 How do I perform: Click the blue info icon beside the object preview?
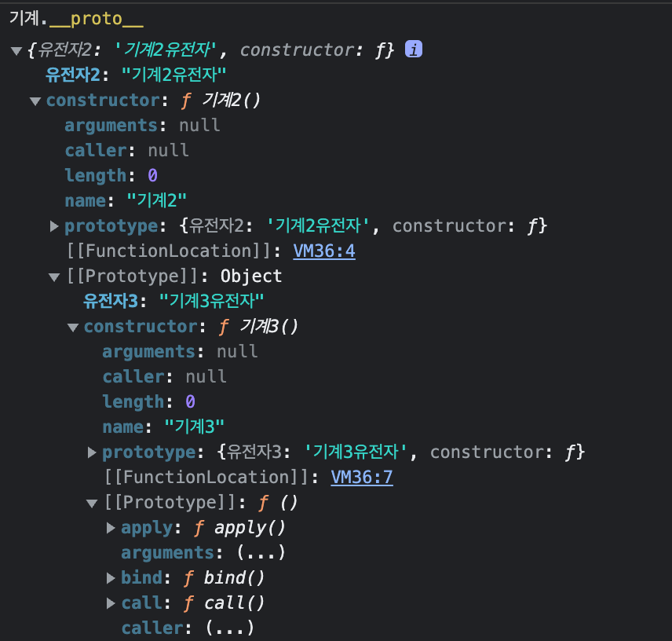click(x=414, y=49)
